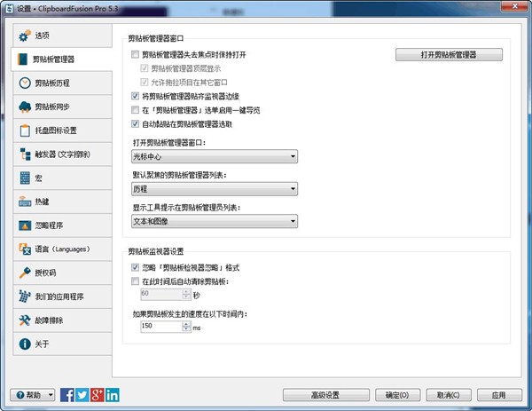This screenshot has width=532, height=411.
Task: Close the settings window
Action: [514, 6]
